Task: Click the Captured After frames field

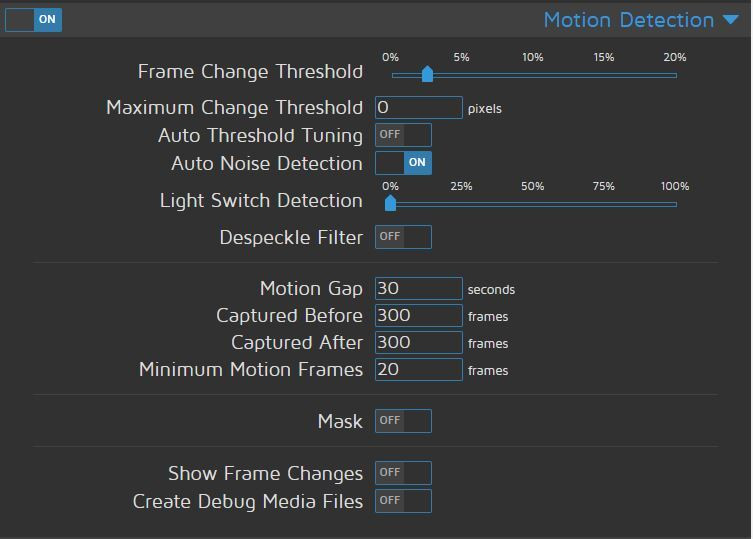Action: pyautogui.click(x=418, y=342)
